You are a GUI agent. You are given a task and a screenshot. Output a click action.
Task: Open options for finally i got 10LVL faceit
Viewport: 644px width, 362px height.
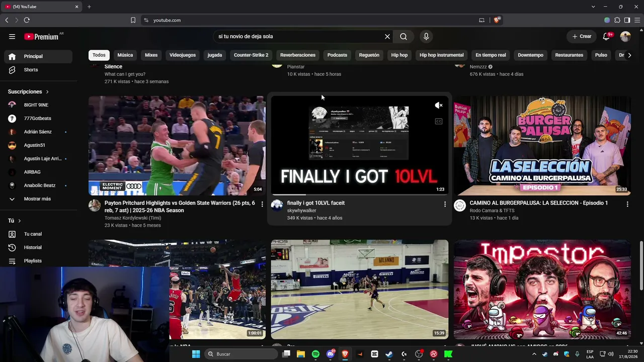point(445,204)
